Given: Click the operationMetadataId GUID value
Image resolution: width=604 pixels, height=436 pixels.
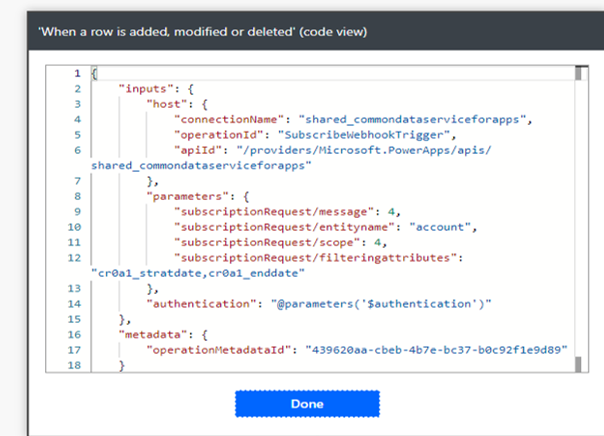Looking at the screenshot, I should (436, 350).
